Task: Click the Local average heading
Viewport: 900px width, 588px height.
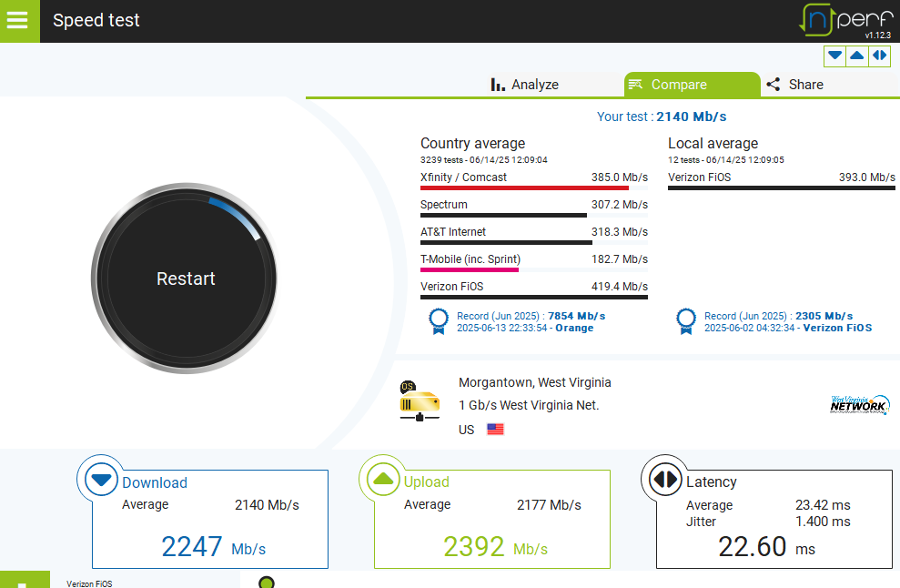Action: (713, 143)
